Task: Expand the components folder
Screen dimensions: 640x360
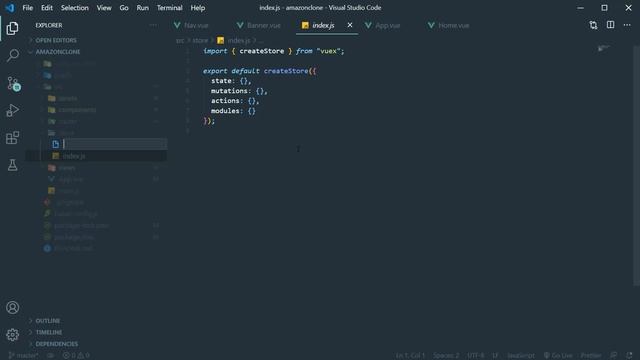Action: pos(77,110)
